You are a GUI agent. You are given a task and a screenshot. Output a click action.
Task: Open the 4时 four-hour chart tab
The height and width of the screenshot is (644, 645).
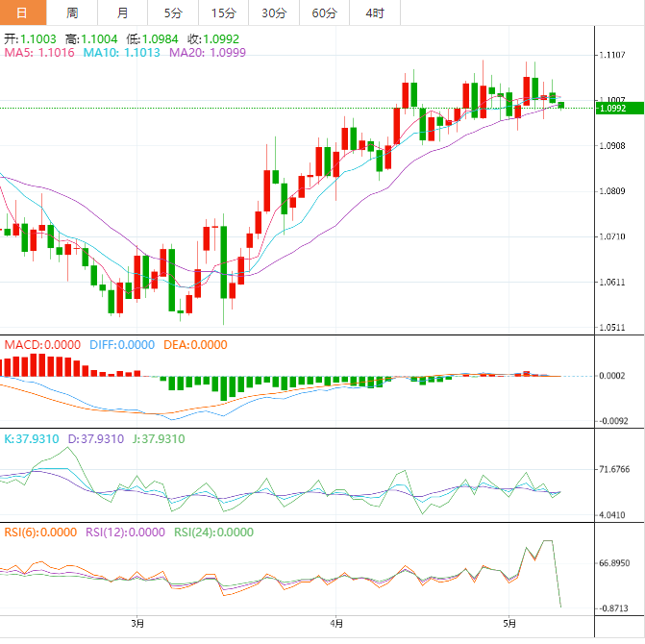pyautogui.click(x=375, y=12)
